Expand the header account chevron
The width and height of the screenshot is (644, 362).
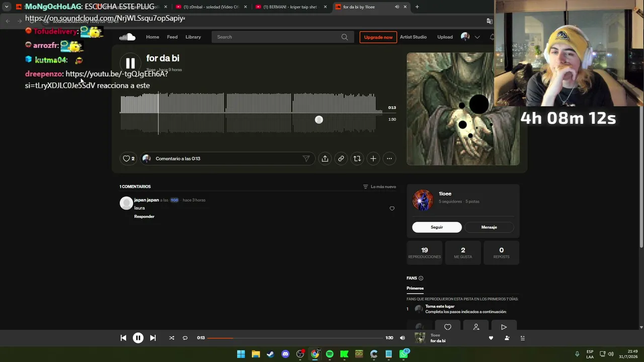[477, 37]
